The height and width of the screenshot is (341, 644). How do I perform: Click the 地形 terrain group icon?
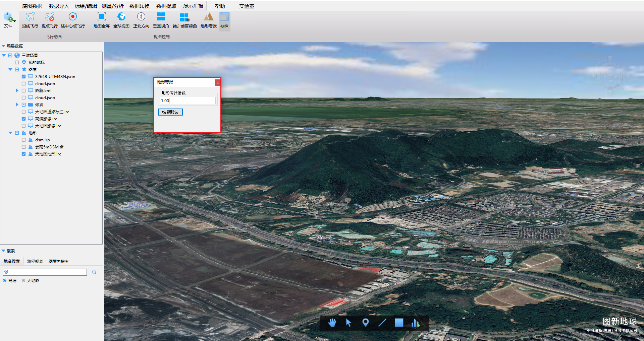24,133
